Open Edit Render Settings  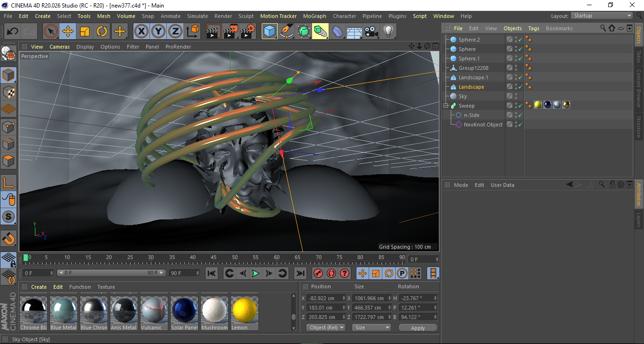[248, 32]
